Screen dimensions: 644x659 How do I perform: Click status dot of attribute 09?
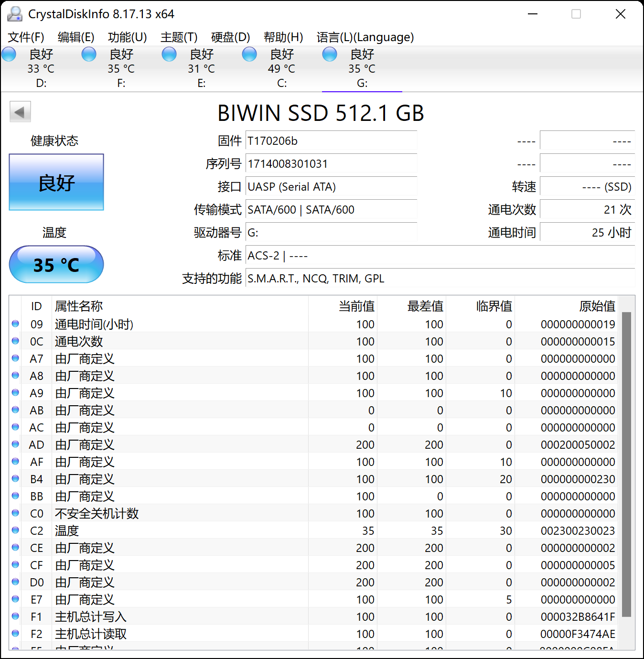(x=15, y=324)
